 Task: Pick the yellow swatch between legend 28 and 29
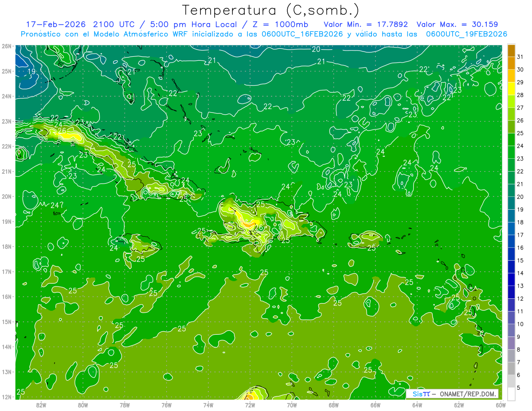tap(511, 89)
